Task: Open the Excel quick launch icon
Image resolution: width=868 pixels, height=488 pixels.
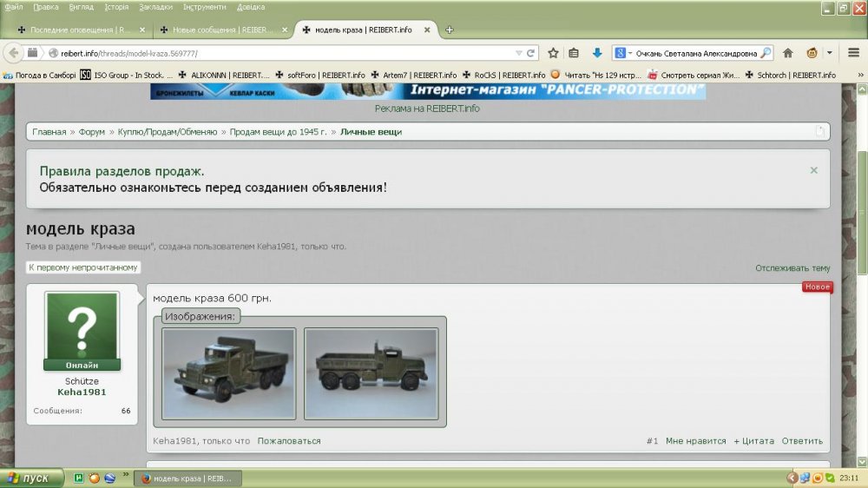Action: point(79,478)
